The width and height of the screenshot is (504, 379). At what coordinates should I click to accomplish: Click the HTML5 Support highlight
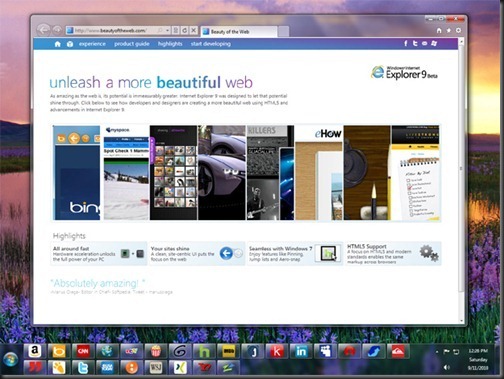coord(393,254)
